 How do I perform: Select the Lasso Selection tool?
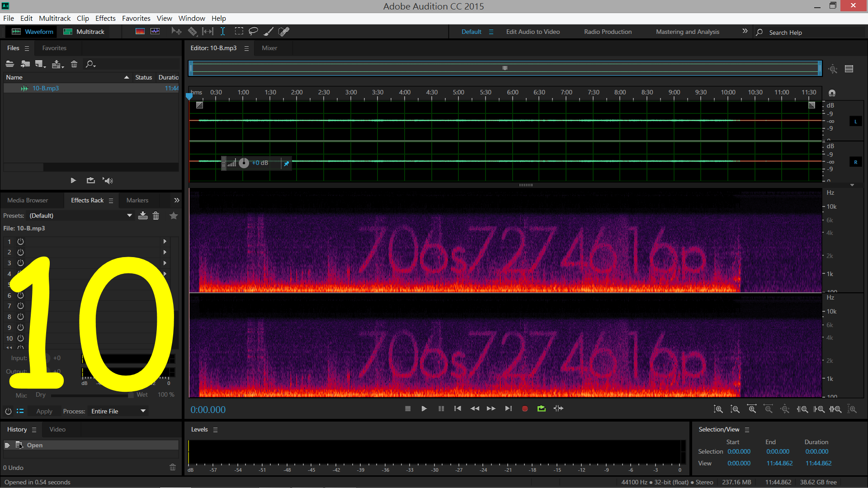pyautogui.click(x=253, y=32)
